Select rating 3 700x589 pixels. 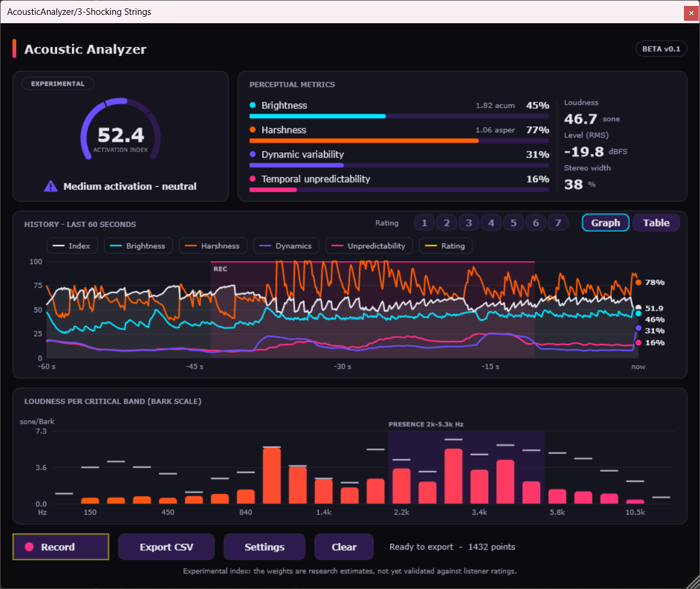(x=469, y=223)
